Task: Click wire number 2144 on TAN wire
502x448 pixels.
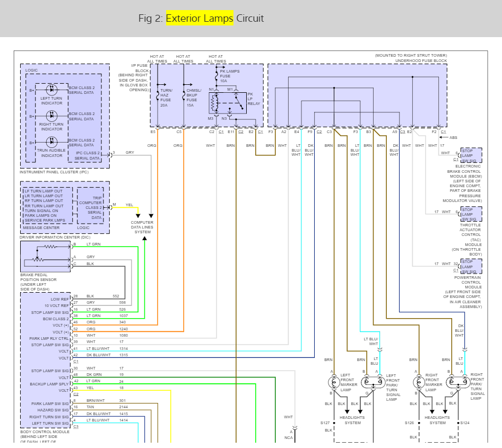Action: point(123,407)
